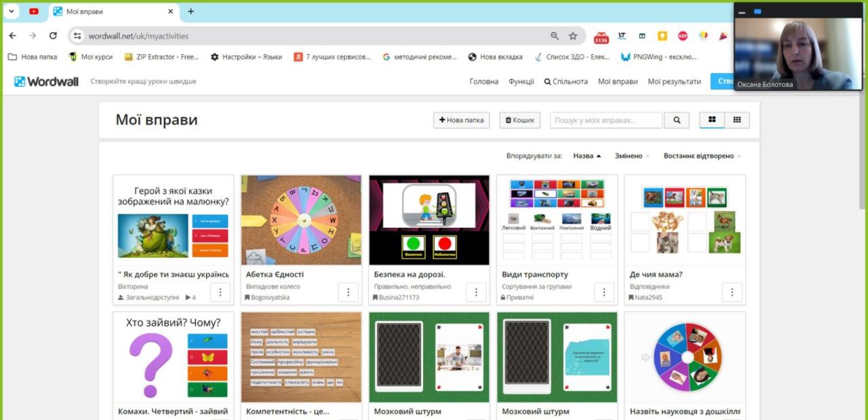Screen dimensions: 868x420
Task: Open the yellow Google Keep extension
Action: click(663, 36)
